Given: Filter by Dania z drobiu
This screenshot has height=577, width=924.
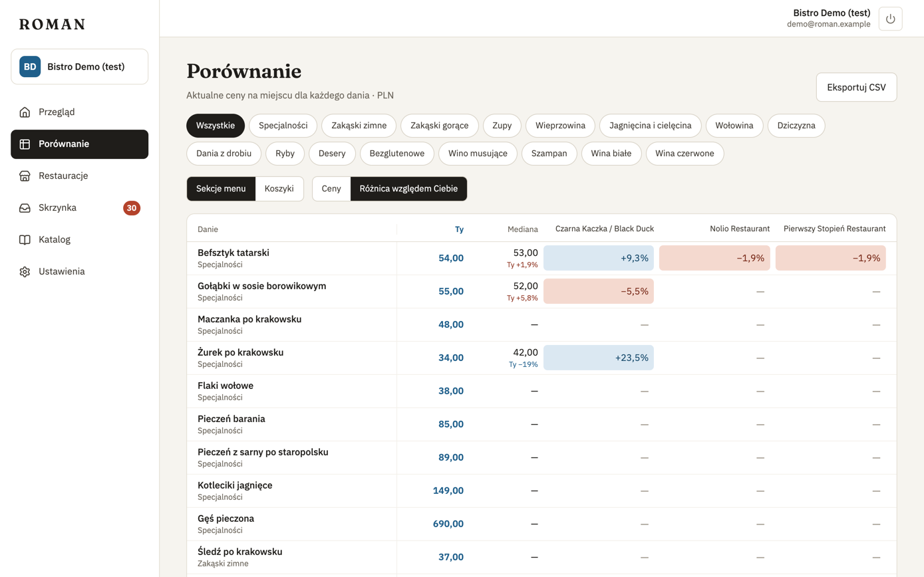Looking at the screenshot, I should click(224, 153).
